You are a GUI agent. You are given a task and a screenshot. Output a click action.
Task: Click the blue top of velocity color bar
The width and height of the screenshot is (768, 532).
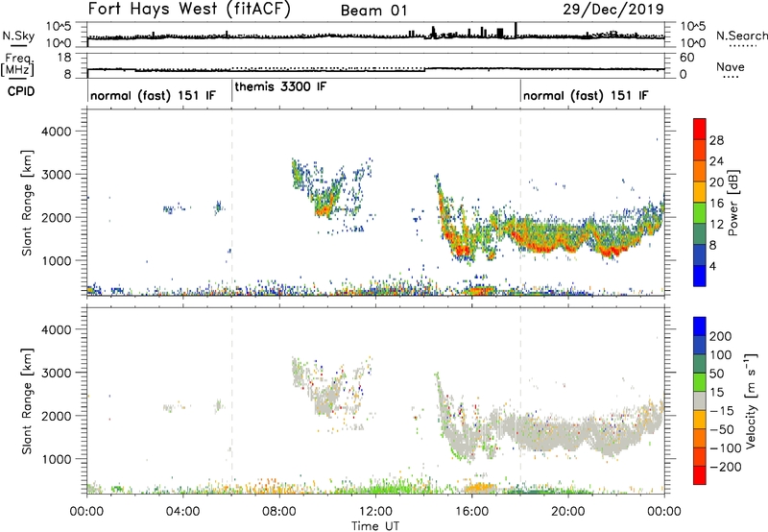[700, 326]
